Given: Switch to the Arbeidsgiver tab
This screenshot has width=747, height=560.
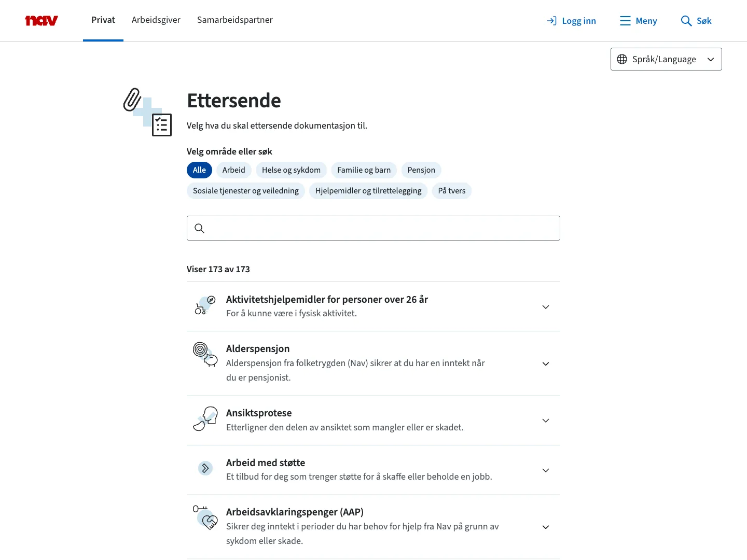Looking at the screenshot, I should [x=156, y=20].
